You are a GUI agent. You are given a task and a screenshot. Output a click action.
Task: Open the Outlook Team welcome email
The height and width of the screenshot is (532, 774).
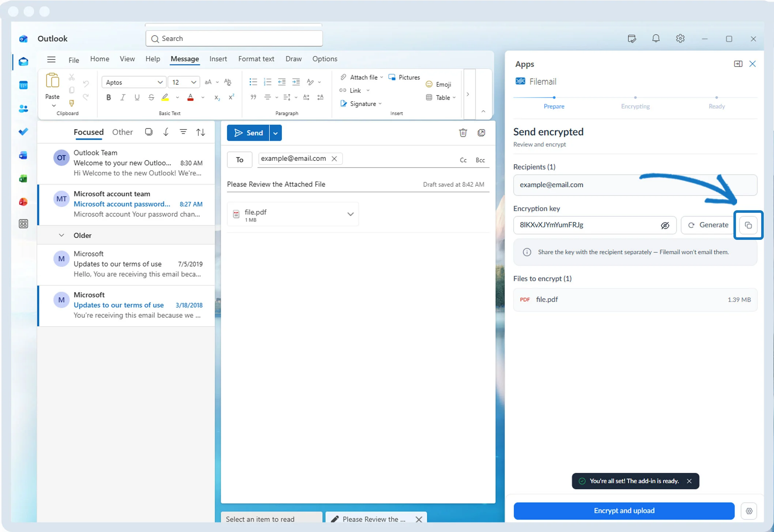pyautogui.click(x=127, y=163)
